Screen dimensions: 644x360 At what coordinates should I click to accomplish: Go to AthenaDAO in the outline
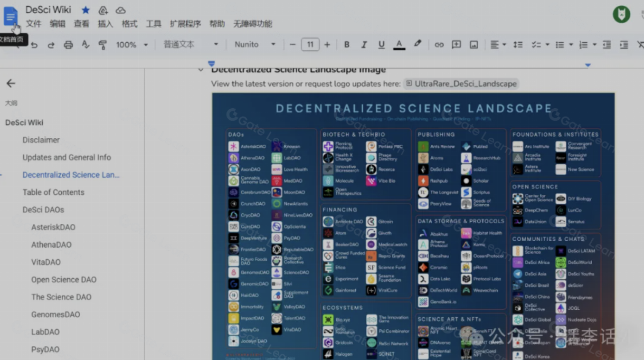point(51,244)
